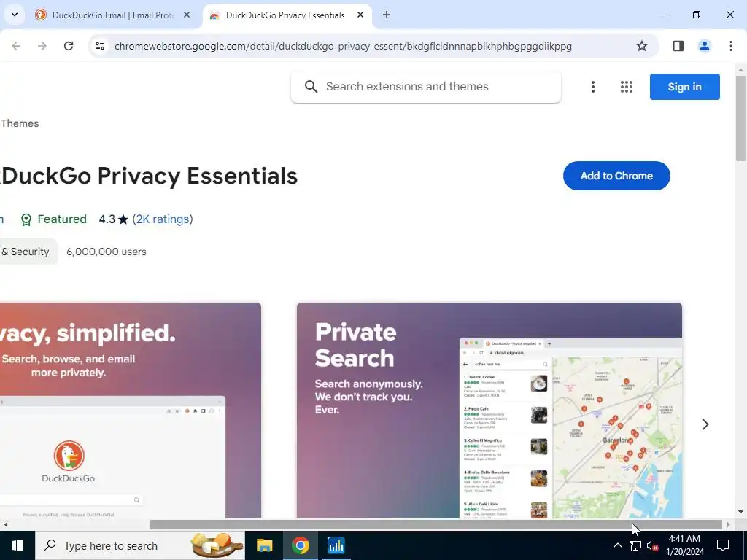Switch to DuckDuckGo Email tab
Image resolution: width=747 pixels, height=560 pixels.
(112, 15)
